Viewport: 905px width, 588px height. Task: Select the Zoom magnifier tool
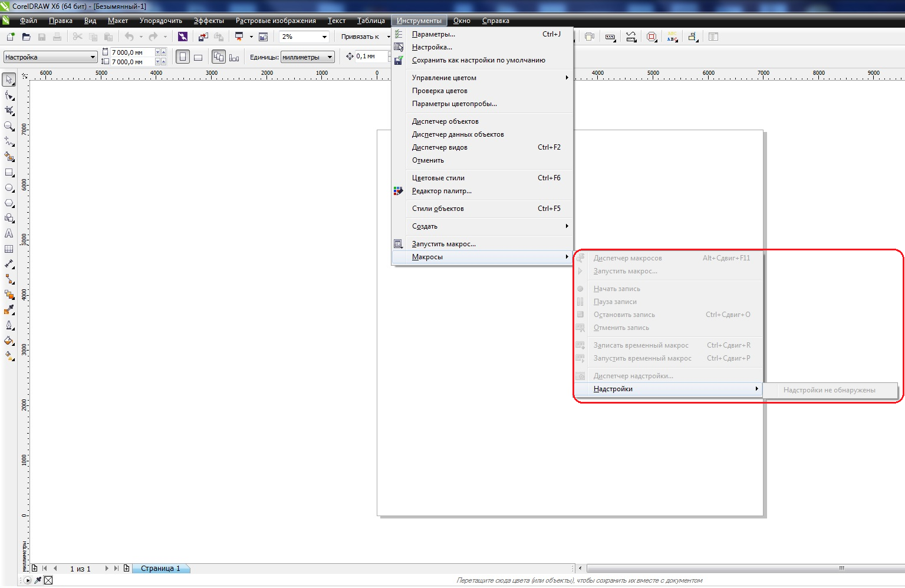9,126
